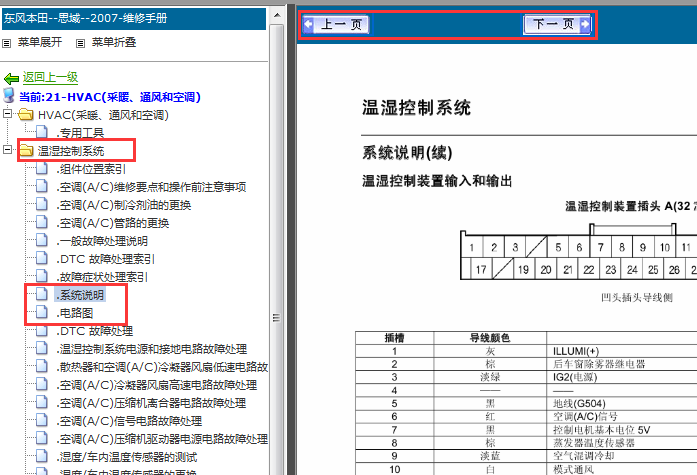697x475 pixels.
Task: Collapse the HVAC(采暖、通风和空调) tree node
Action: pyautogui.click(x=7, y=113)
